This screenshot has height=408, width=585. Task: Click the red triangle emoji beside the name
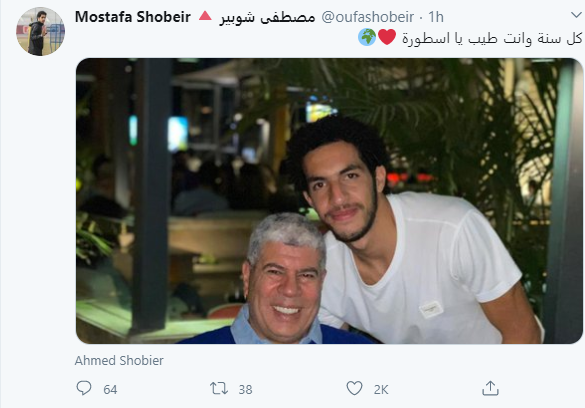[205, 16]
